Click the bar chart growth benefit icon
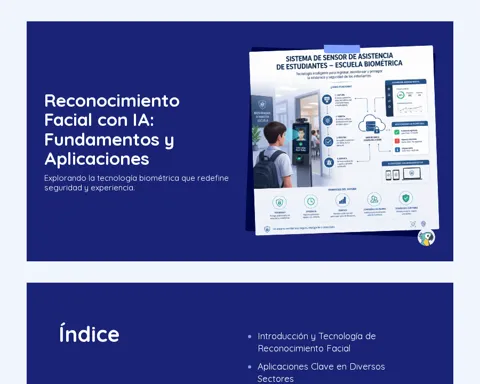480x384 pixels. pos(342,200)
